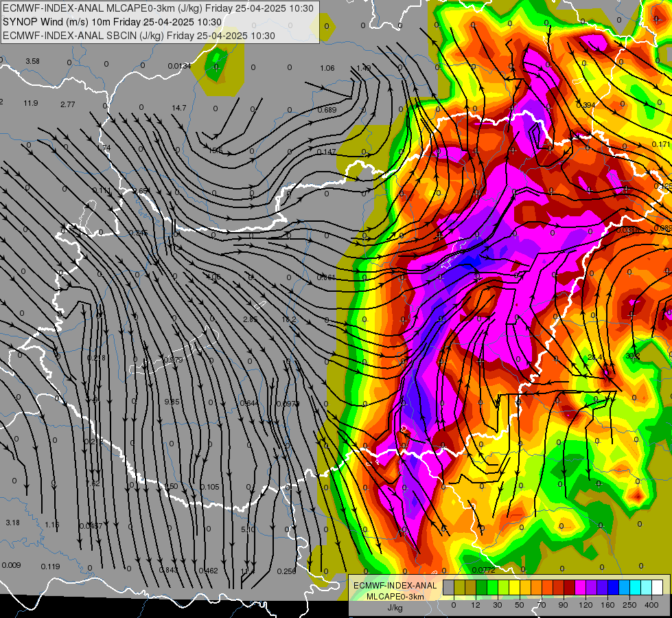Click the map value 0.218
The width and height of the screenshot is (672, 618).
pos(96,358)
